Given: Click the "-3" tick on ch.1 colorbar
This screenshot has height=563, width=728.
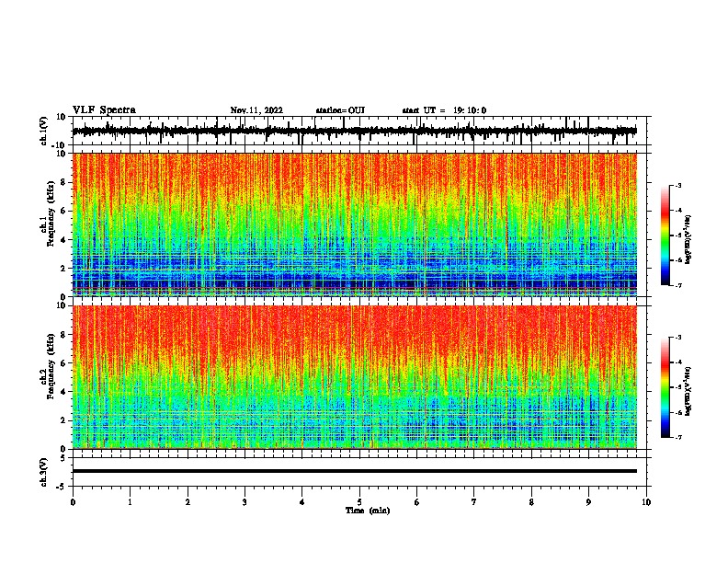Looking at the screenshot, I should 677,186.
